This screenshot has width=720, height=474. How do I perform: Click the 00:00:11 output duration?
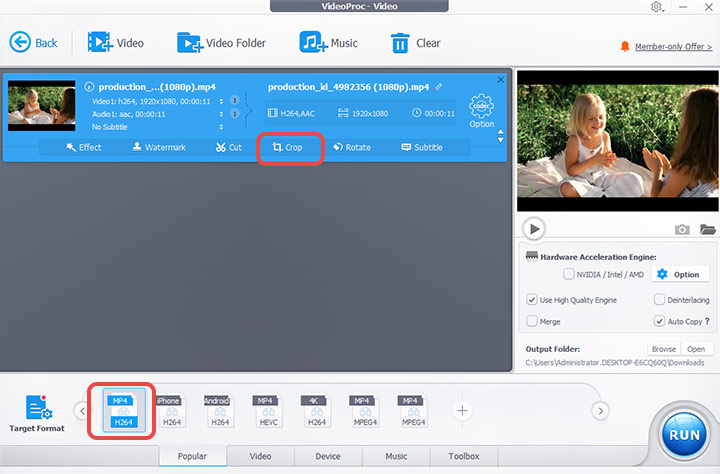[x=434, y=113]
